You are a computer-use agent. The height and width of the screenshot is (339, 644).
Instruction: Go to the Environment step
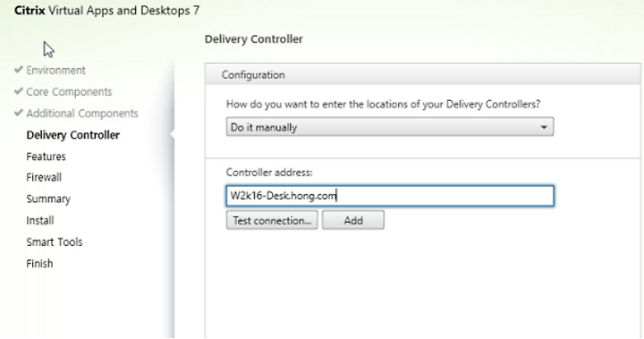[55, 71]
